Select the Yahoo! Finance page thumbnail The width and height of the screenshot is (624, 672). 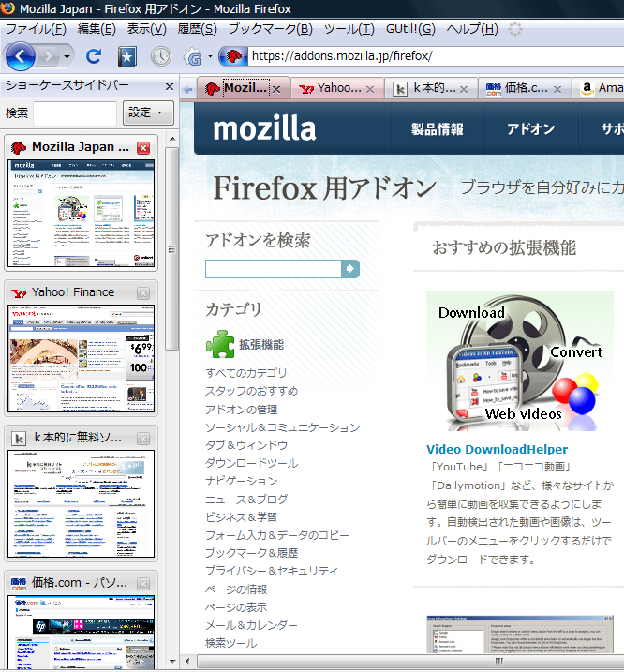click(81, 359)
